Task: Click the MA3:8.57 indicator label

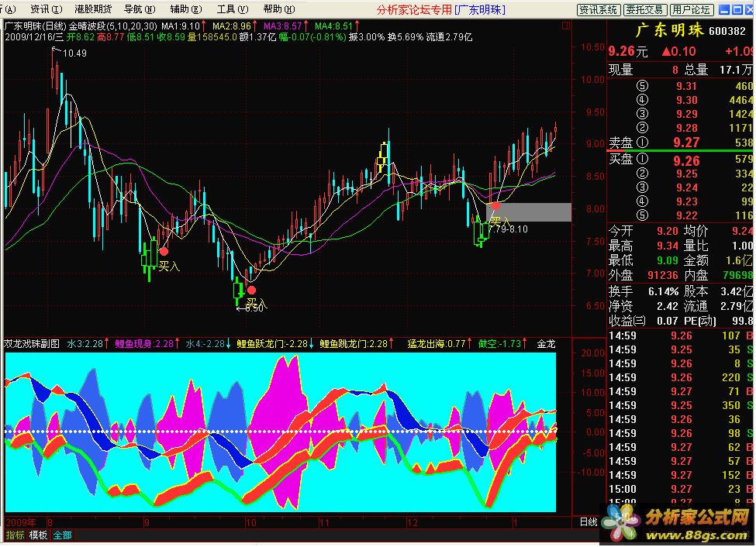Action: point(285,26)
